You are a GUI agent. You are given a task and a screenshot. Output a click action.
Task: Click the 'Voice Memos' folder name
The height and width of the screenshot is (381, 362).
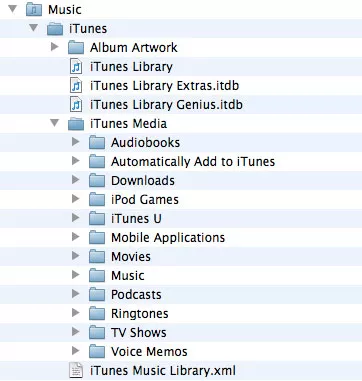click(149, 351)
